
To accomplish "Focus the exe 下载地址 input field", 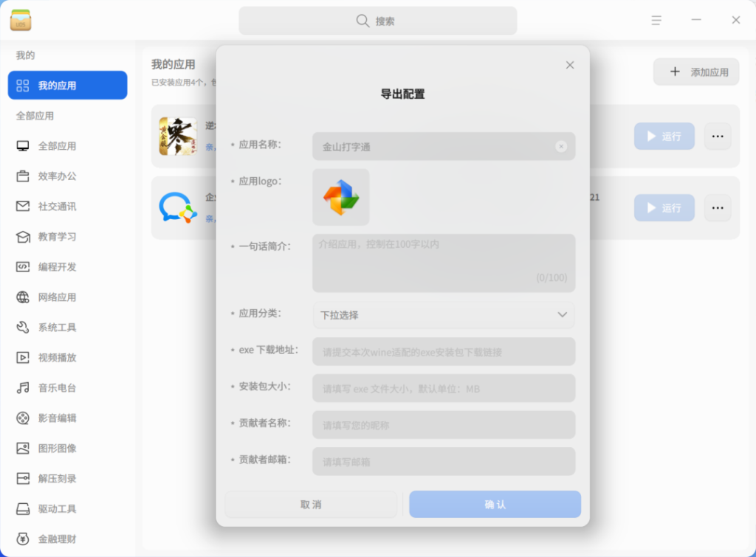I will point(444,352).
